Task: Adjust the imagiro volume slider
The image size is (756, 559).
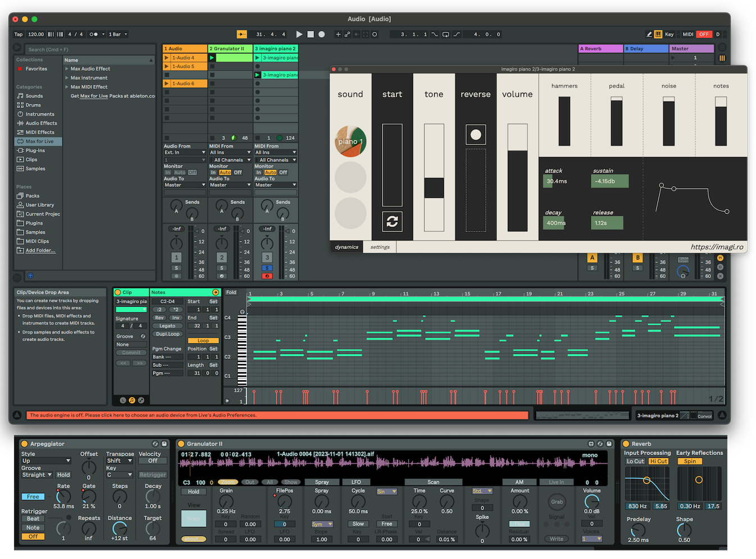Action: tap(517, 178)
